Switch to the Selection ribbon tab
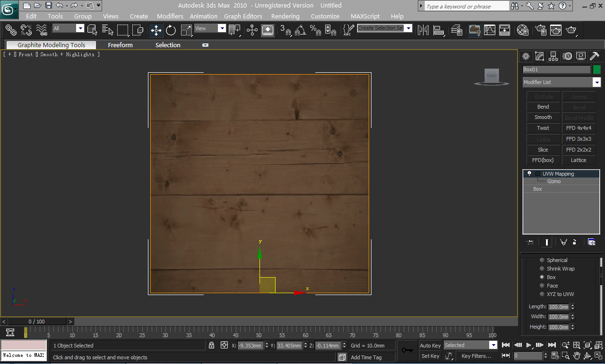The height and width of the screenshot is (364, 605). point(168,45)
